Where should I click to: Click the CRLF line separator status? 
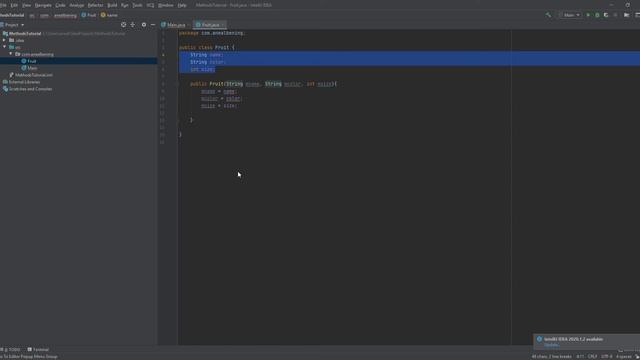pos(593,357)
